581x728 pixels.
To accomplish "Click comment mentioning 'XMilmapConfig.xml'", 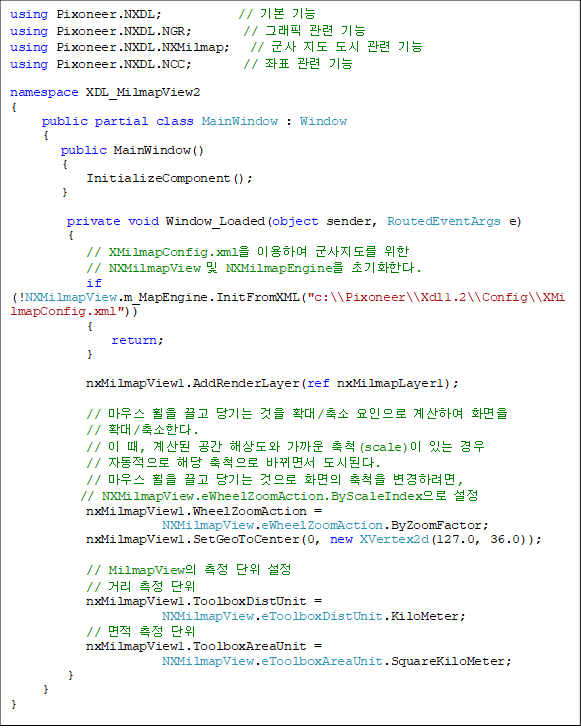I will click(248, 252).
